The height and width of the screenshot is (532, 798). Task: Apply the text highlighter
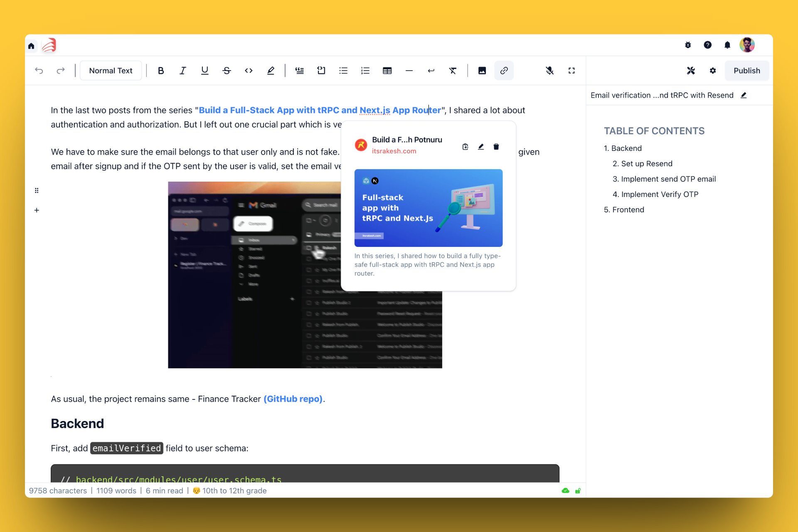[270, 70]
